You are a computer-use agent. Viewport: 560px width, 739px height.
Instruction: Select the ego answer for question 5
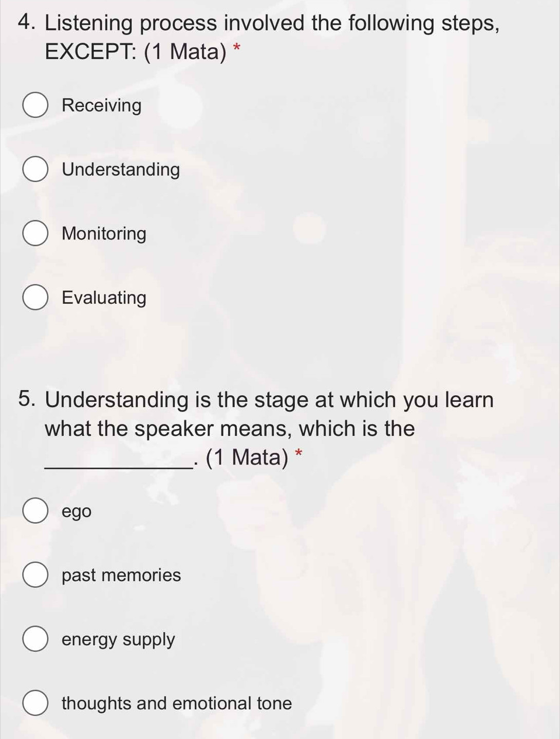point(35,510)
